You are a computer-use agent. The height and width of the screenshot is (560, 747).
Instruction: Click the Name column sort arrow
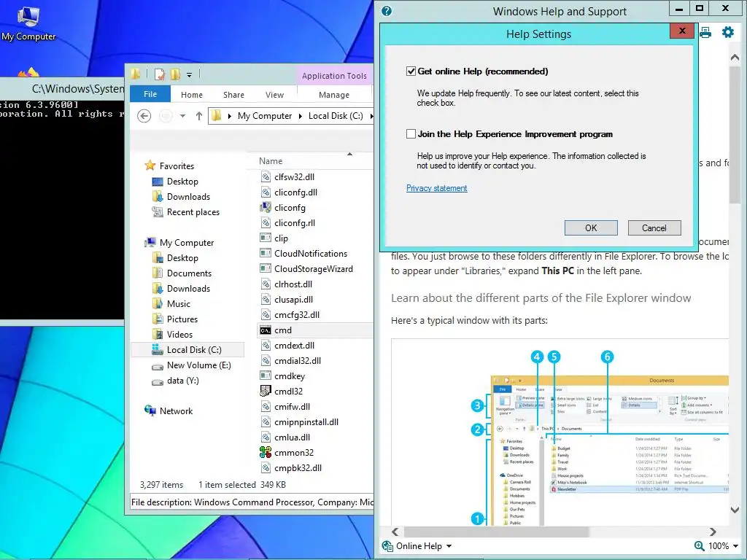349,155
